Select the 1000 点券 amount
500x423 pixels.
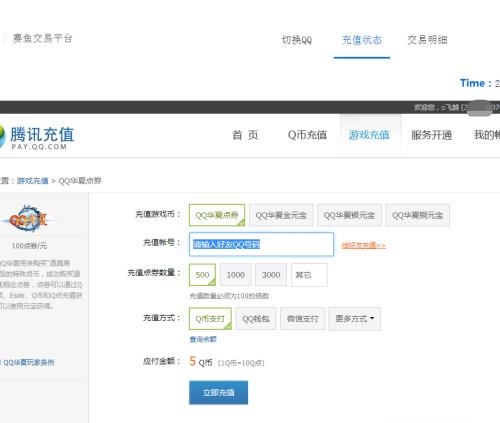(x=236, y=275)
